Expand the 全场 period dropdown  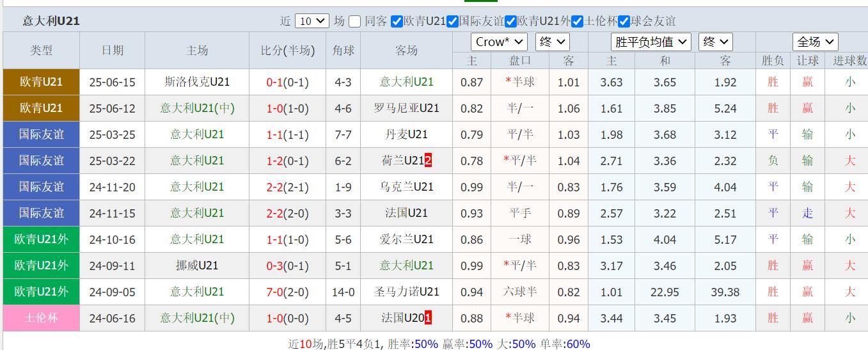pyautogui.click(x=815, y=42)
